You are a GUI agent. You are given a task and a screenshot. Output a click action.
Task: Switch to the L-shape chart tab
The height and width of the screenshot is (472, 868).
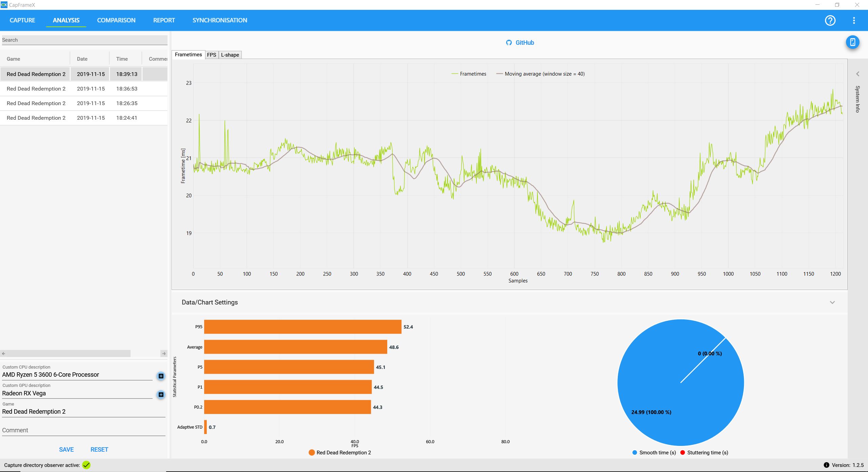[x=230, y=55]
